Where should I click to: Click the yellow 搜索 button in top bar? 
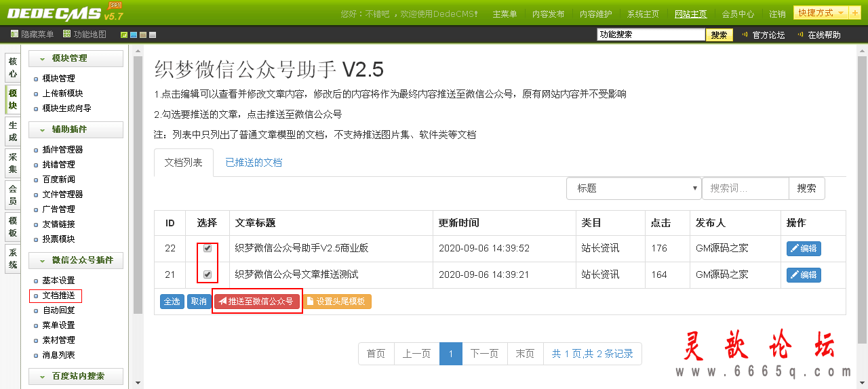pos(719,35)
